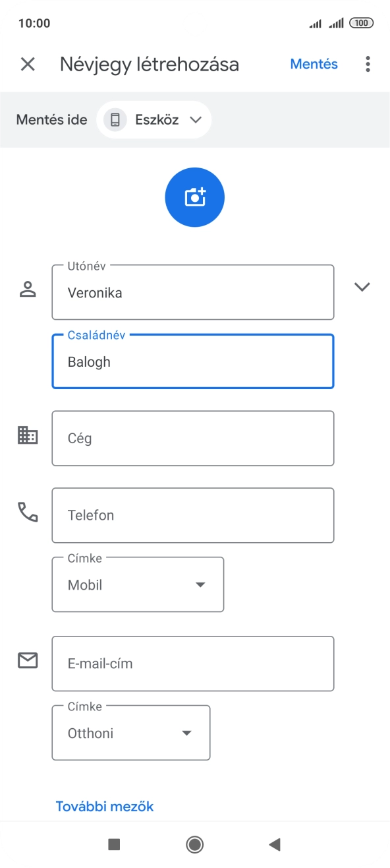Close the contact editor with the X

click(x=27, y=64)
